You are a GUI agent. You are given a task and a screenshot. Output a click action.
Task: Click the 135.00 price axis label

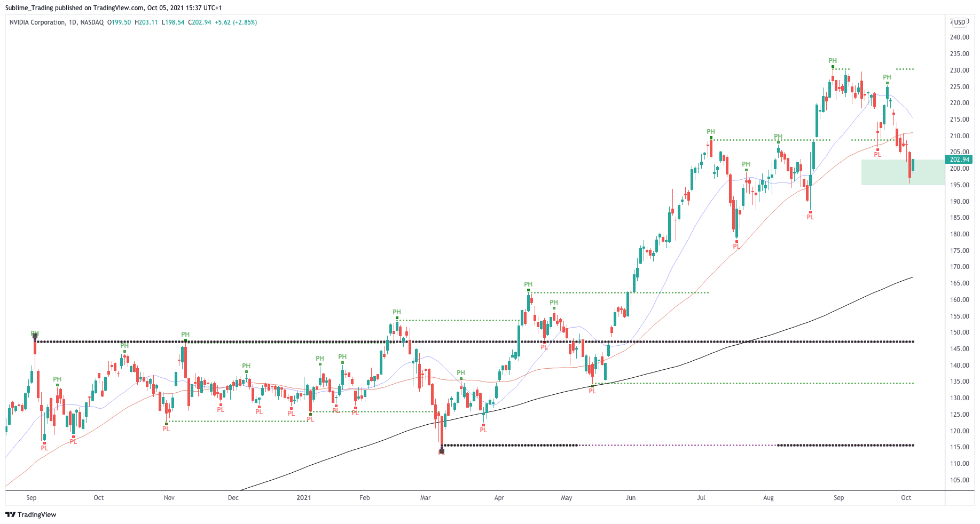coord(959,382)
